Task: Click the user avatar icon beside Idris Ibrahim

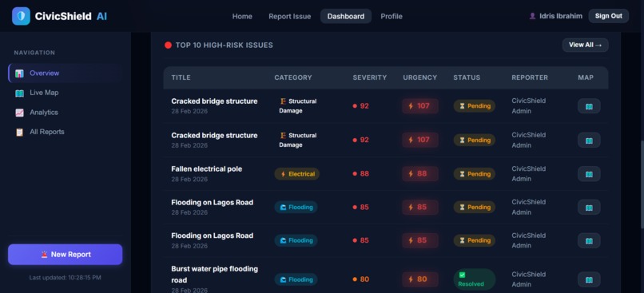Action: 532,16
